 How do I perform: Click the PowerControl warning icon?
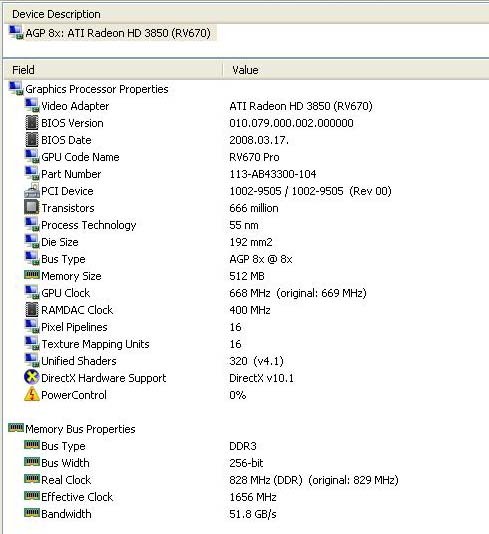(x=32, y=394)
